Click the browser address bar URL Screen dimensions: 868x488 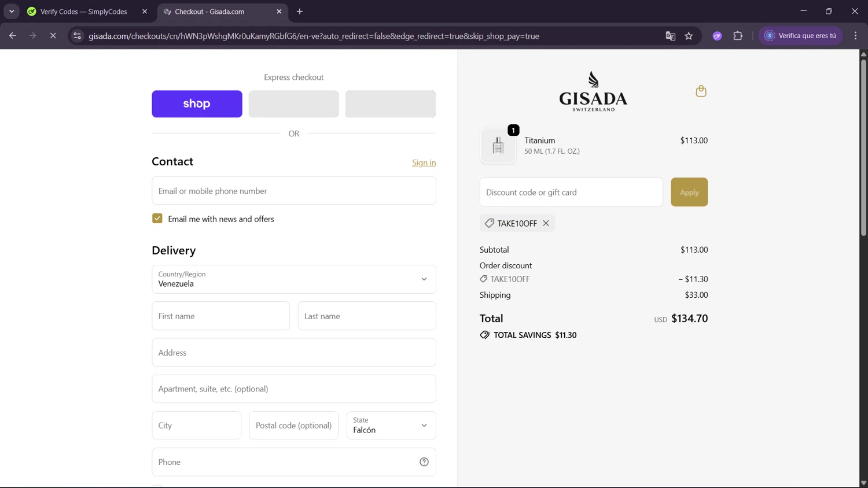click(x=314, y=36)
